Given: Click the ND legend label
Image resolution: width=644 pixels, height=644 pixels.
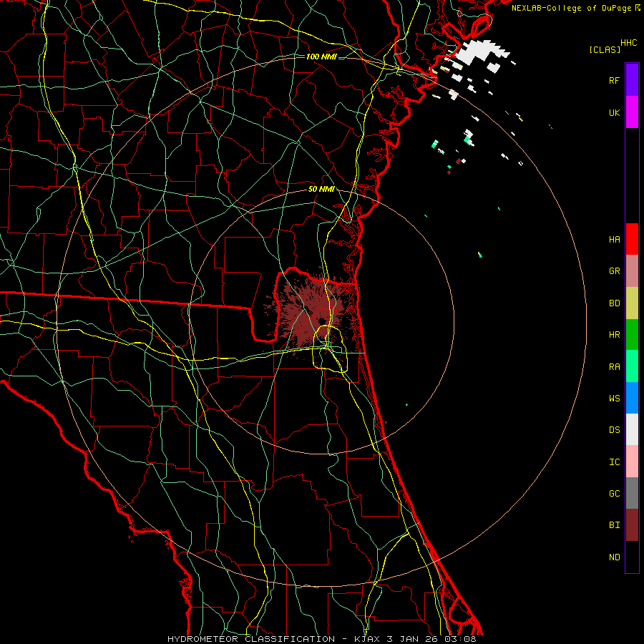Looking at the screenshot, I should pos(614,557).
